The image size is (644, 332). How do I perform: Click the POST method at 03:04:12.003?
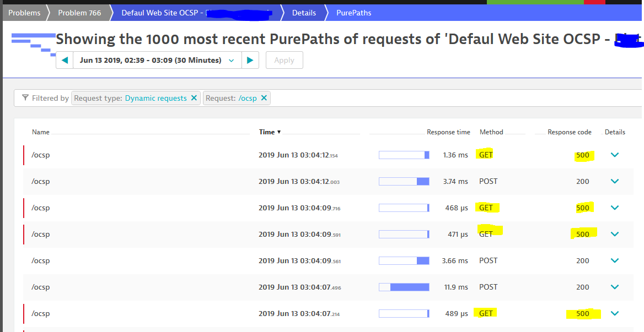[x=489, y=181]
